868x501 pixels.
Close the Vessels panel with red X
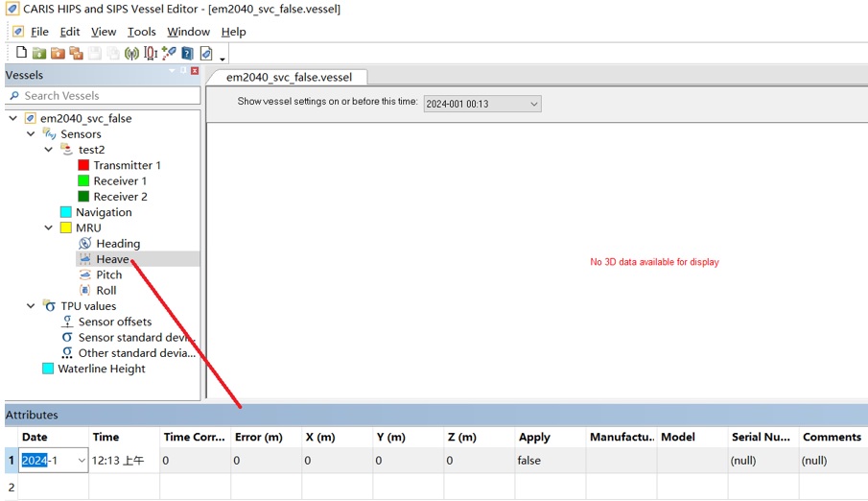point(195,71)
